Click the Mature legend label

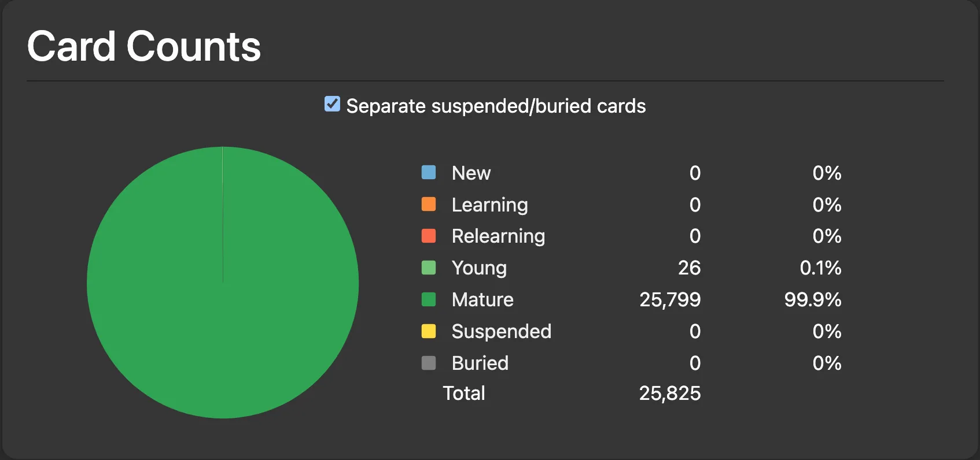482,299
